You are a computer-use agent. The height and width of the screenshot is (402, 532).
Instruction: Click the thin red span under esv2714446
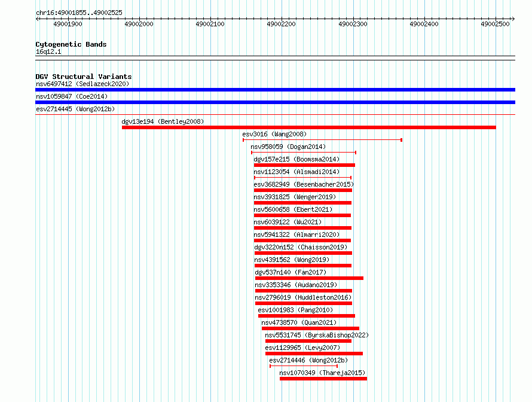(304, 366)
